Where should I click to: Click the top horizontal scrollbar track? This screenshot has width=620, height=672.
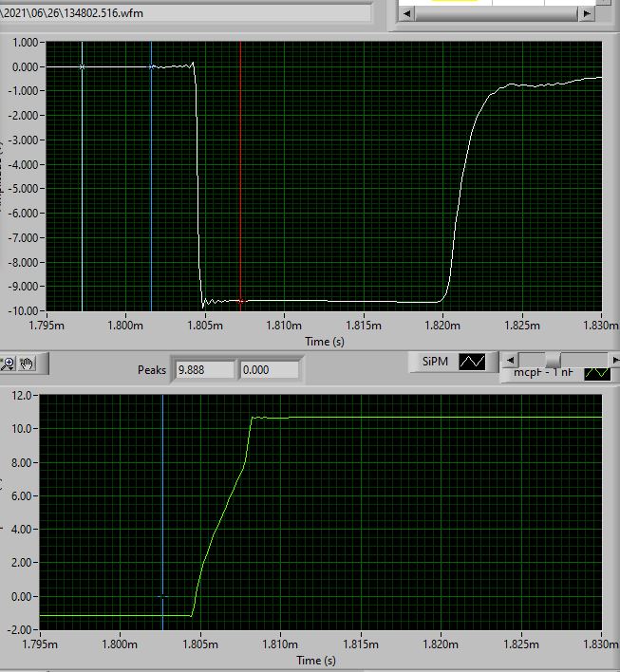click(497, 13)
